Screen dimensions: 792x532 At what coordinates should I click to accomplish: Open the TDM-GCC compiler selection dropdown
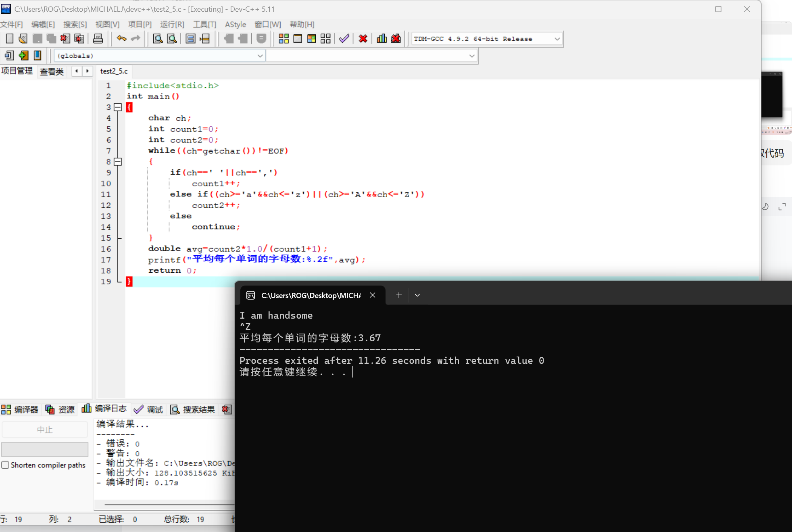[x=557, y=39]
